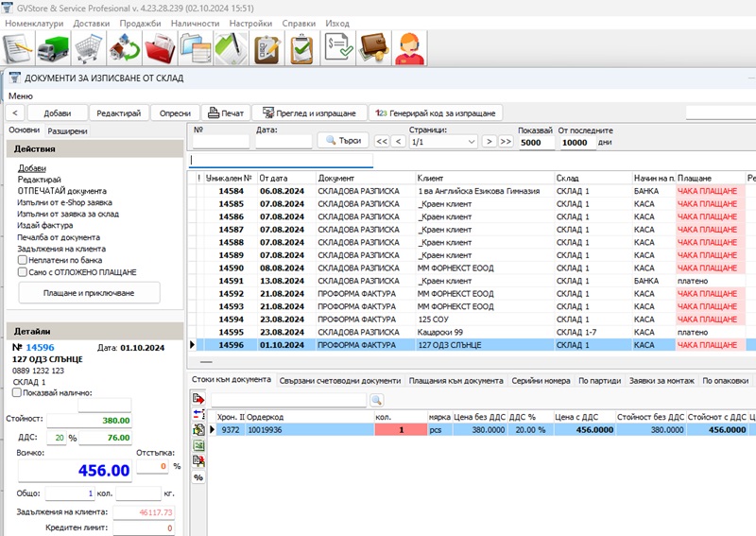
Task: Click the Добави toolbar button
Action: 58,112
